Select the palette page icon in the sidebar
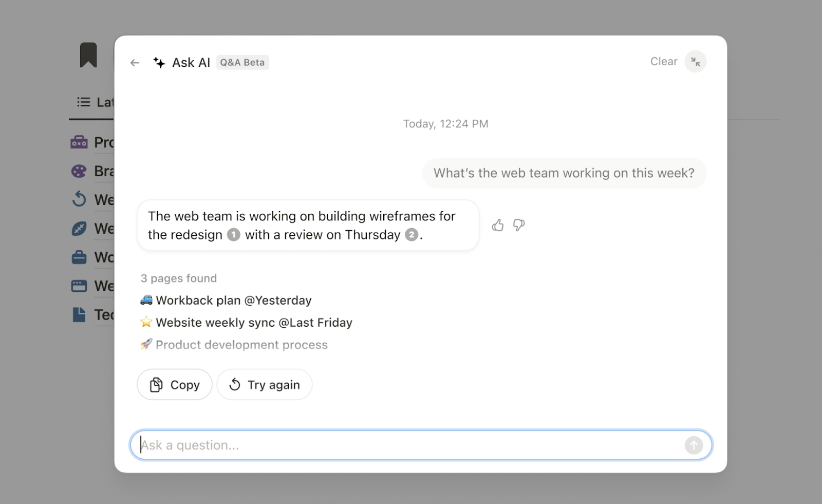Viewport: 822px width, 504px height. coord(78,171)
